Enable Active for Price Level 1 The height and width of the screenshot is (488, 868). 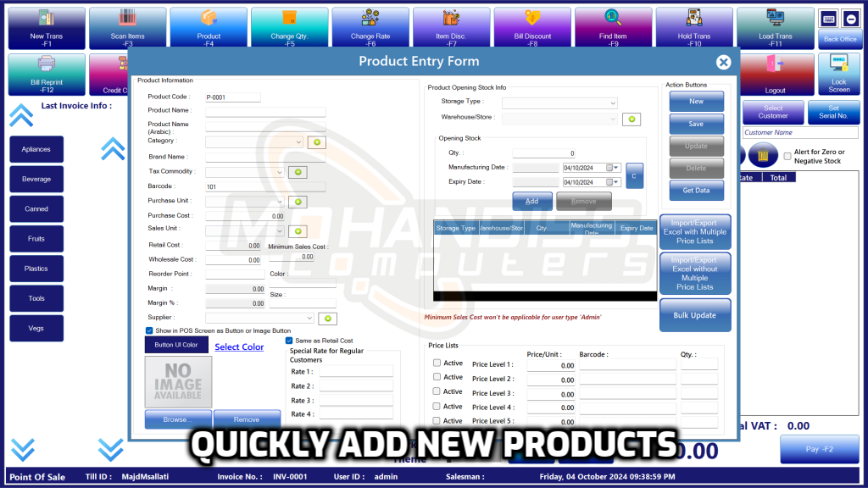tap(436, 363)
